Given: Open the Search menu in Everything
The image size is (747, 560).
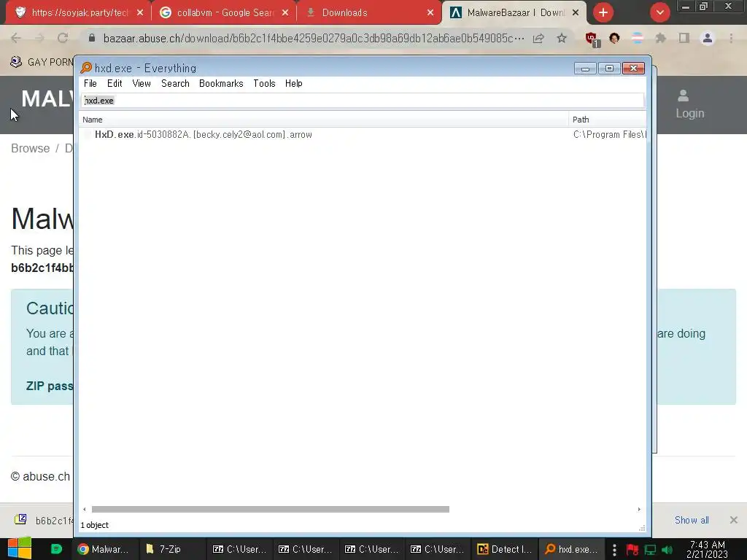Looking at the screenshot, I should point(175,83).
